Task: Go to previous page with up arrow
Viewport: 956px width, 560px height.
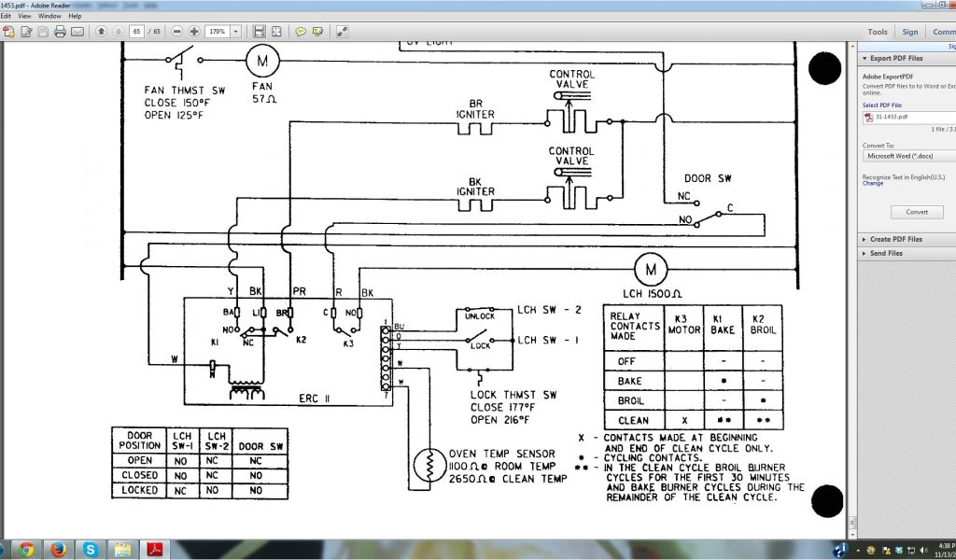Action: [x=101, y=32]
